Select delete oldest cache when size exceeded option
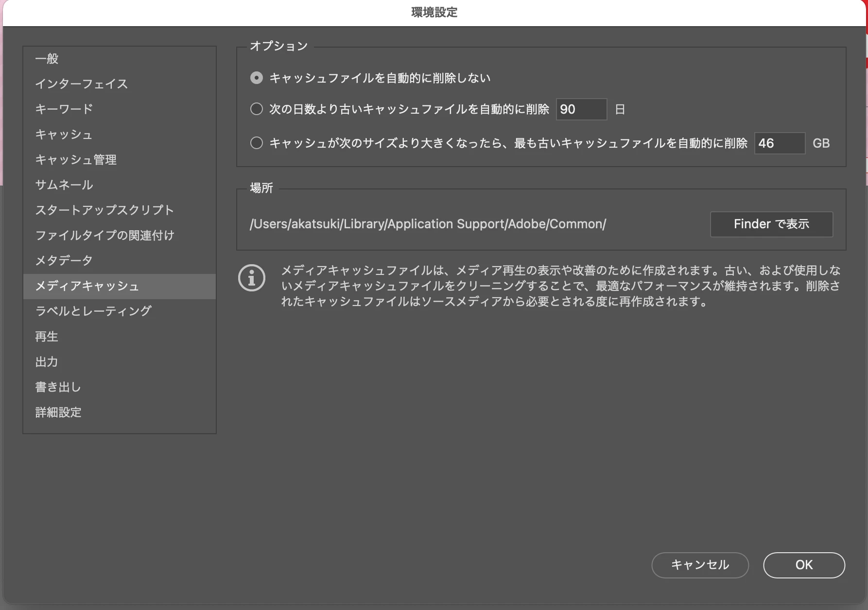This screenshot has height=610, width=868. point(257,143)
